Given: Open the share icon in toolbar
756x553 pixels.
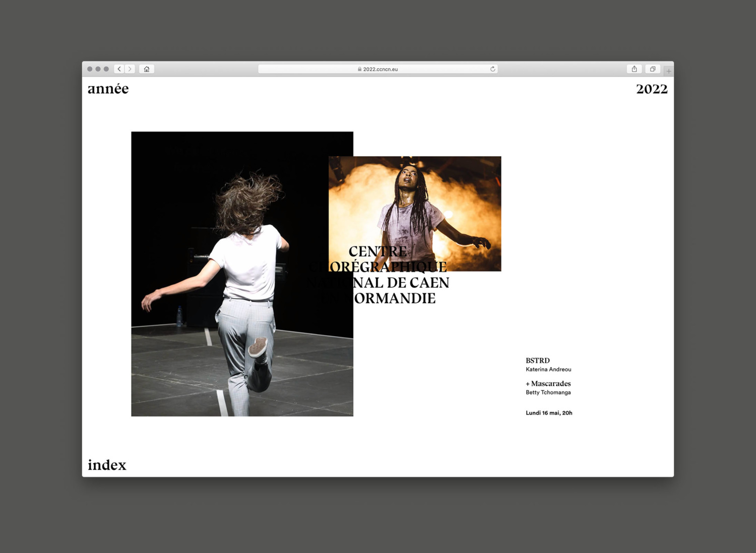Looking at the screenshot, I should [635, 69].
